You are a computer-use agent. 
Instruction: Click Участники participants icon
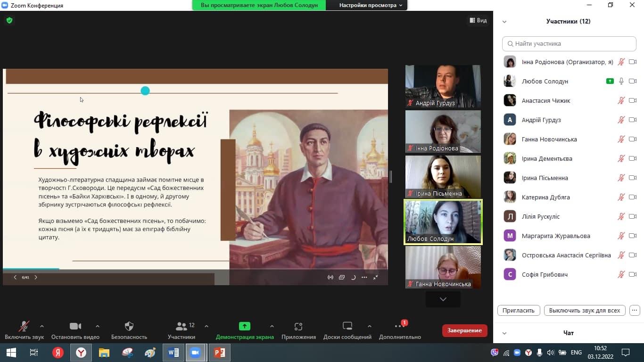(x=181, y=326)
